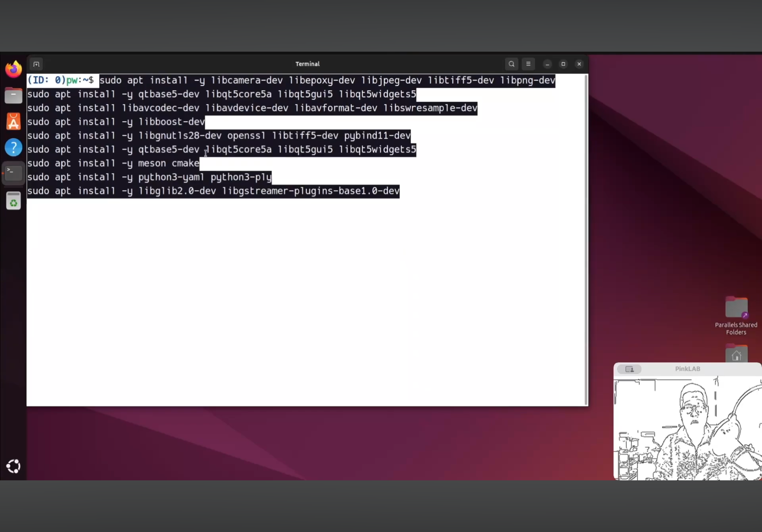Image resolution: width=762 pixels, height=532 pixels.
Task: Open a new terminal tab
Action: click(x=36, y=64)
